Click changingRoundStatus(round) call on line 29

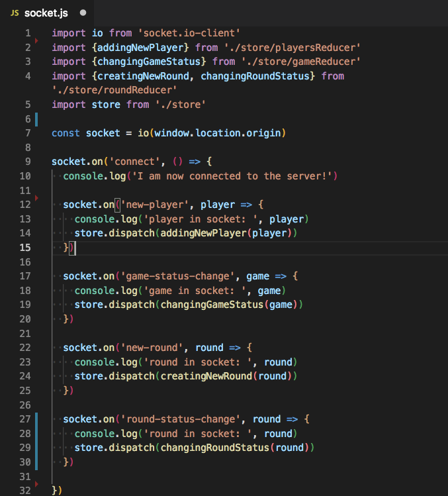235,448
